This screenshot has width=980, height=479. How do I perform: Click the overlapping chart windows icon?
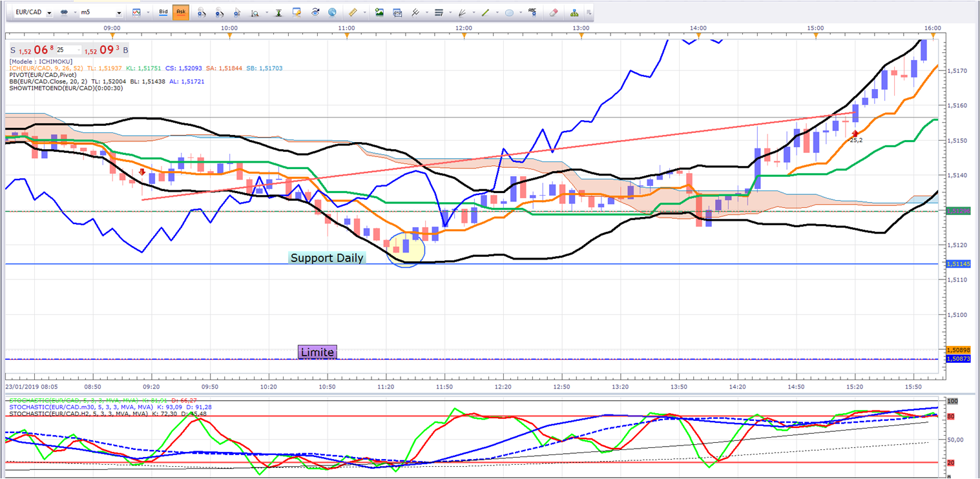coord(397,12)
